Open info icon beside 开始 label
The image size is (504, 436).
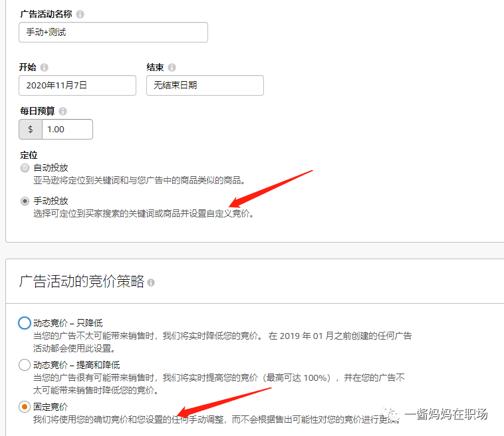(x=45, y=68)
